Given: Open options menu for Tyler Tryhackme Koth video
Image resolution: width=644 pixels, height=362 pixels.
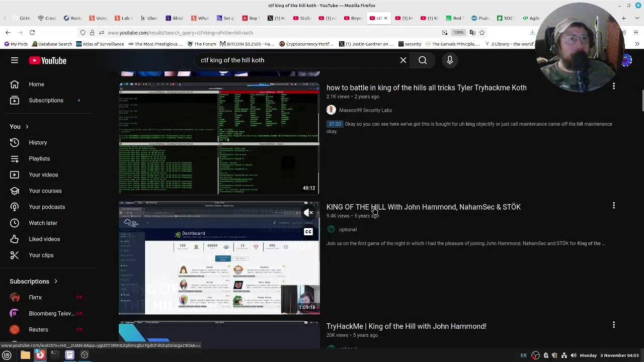Looking at the screenshot, I should [x=614, y=86].
